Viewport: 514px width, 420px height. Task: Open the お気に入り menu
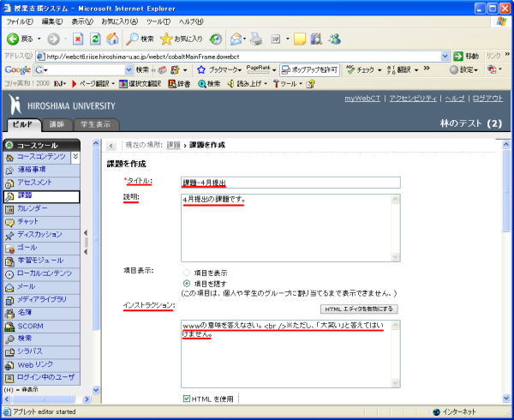click(120, 21)
